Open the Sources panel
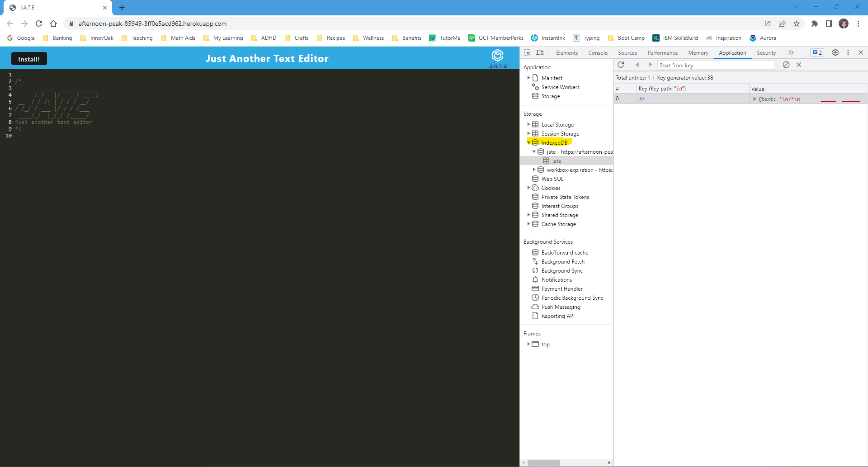This screenshot has height=467, width=868. tap(627, 52)
